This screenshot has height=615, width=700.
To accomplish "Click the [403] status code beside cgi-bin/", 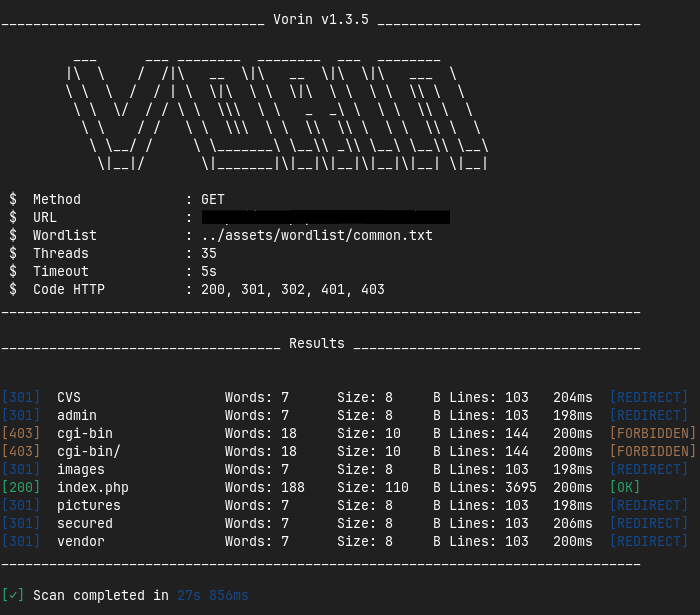I will pyautogui.click(x=21, y=451).
